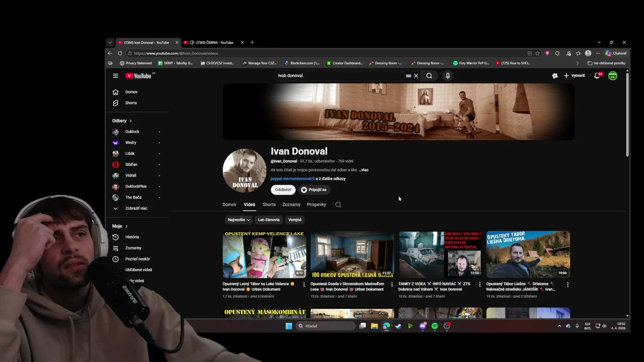The image size is (644, 362).
Task: Switch to the channel Domov tab
Action: 229,205
